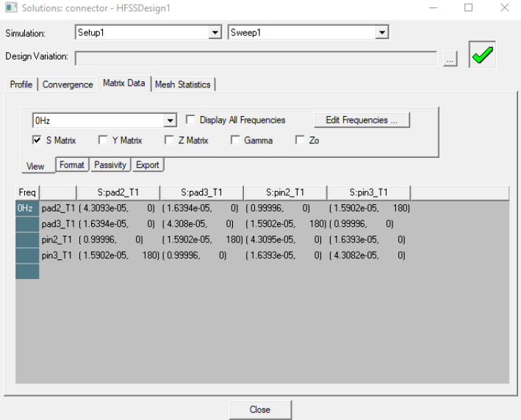Open the Sweep1 dropdown list
This screenshot has height=420, width=521.
(381, 33)
